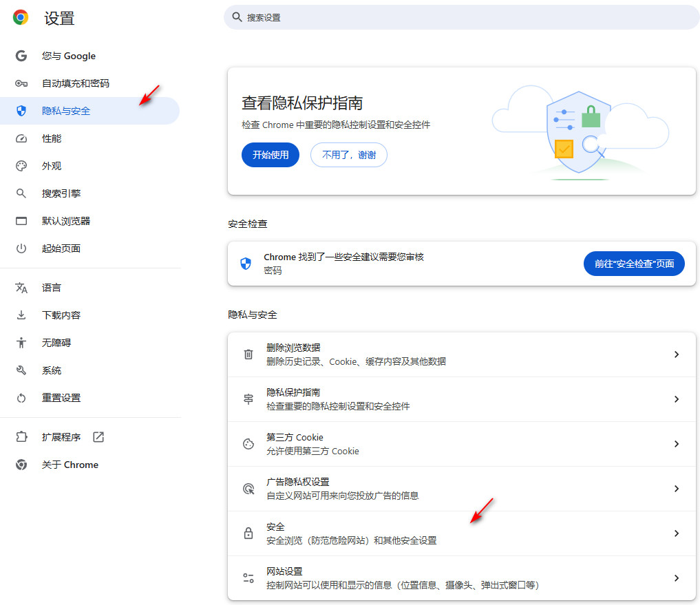700x605 pixels.
Task: Click the external link icon beside 扩展程序
Action: click(x=98, y=436)
